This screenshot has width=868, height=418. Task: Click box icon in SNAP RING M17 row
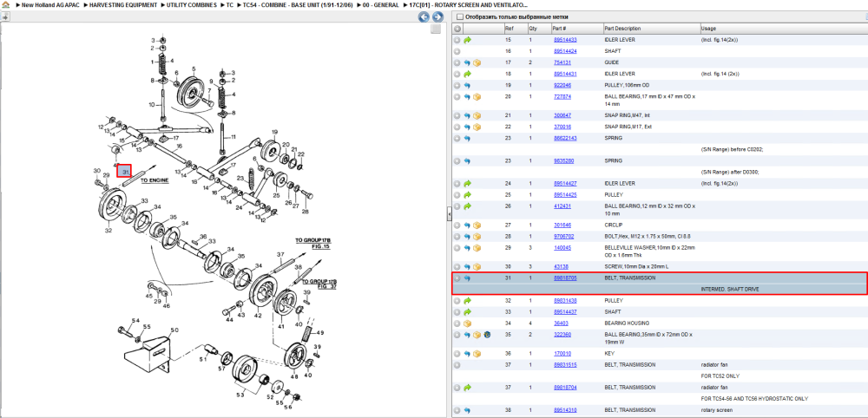point(477,127)
